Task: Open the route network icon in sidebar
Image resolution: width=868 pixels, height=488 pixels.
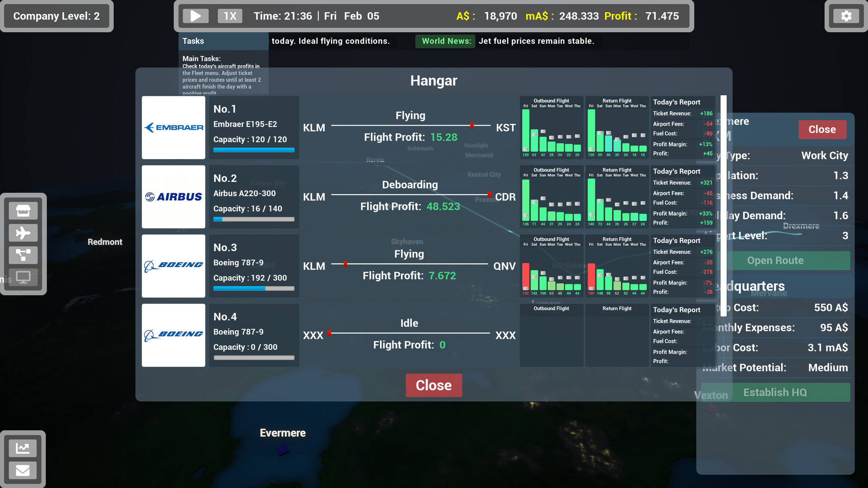Action: (23, 255)
